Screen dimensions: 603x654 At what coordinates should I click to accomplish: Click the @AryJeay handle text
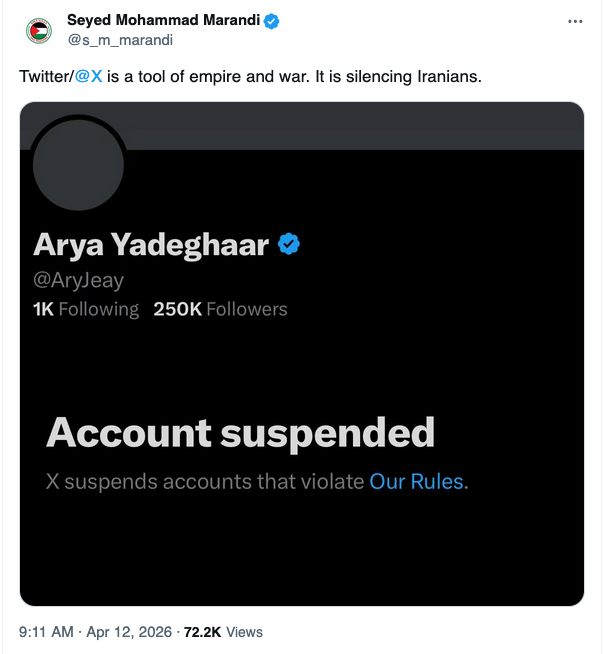point(79,281)
